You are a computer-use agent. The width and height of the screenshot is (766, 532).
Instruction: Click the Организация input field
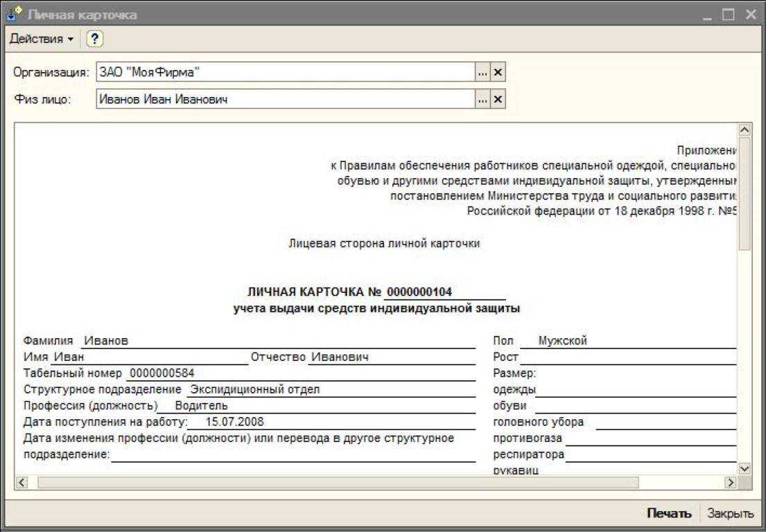coord(284,71)
